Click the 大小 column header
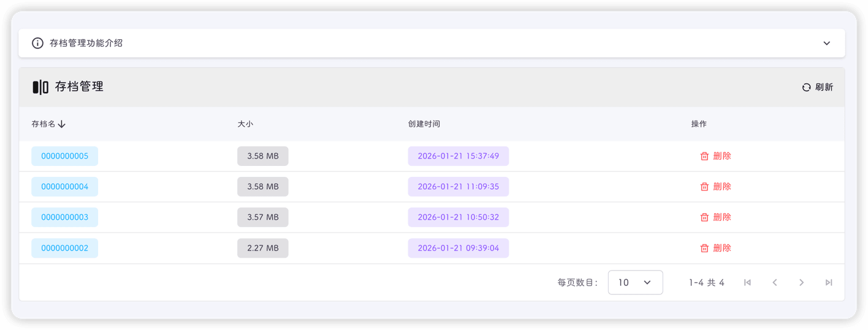 point(245,124)
